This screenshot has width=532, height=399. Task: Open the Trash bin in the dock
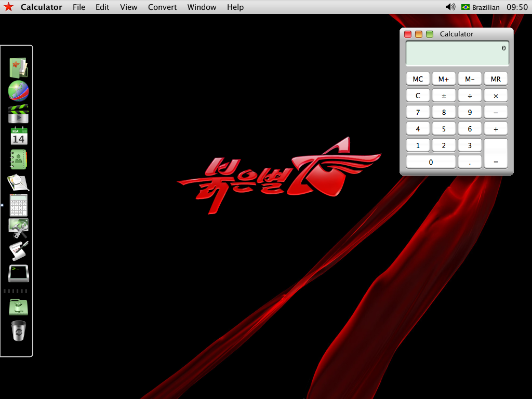19,330
